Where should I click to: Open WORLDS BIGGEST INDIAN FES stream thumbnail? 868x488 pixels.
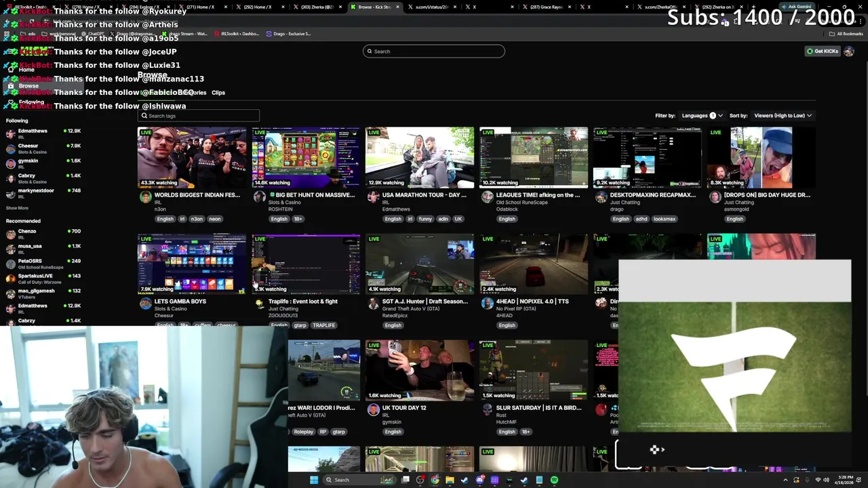(192, 157)
